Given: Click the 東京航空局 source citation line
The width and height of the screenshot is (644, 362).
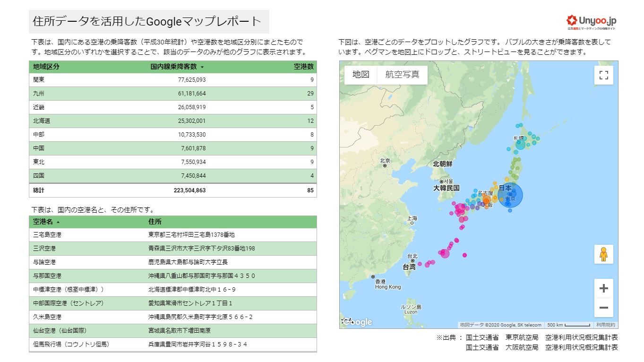Looking at the screenshot, I should (x=541, y=337).
